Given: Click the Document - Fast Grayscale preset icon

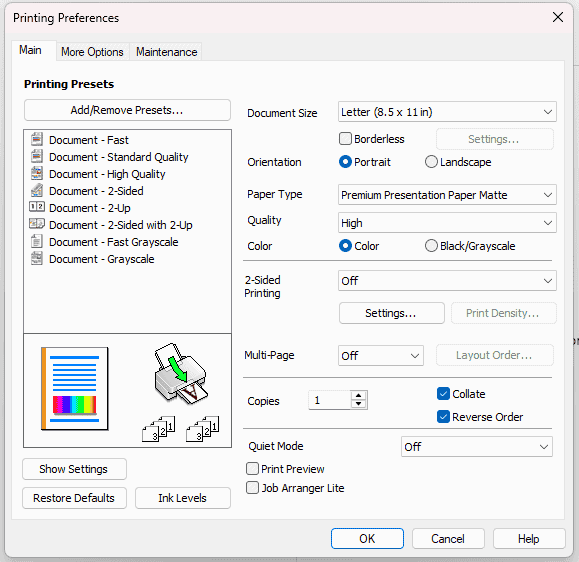Looking at the screenshot, I should click(37, 241).
